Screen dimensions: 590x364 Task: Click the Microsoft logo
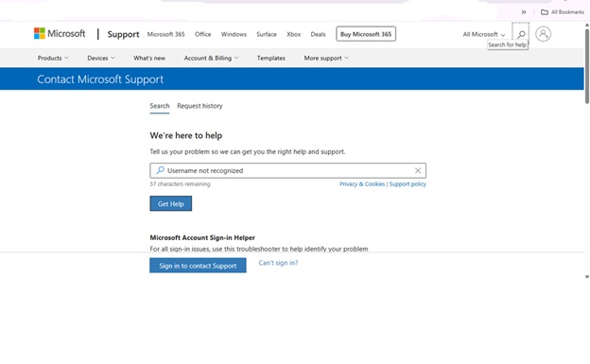[60, 33]
